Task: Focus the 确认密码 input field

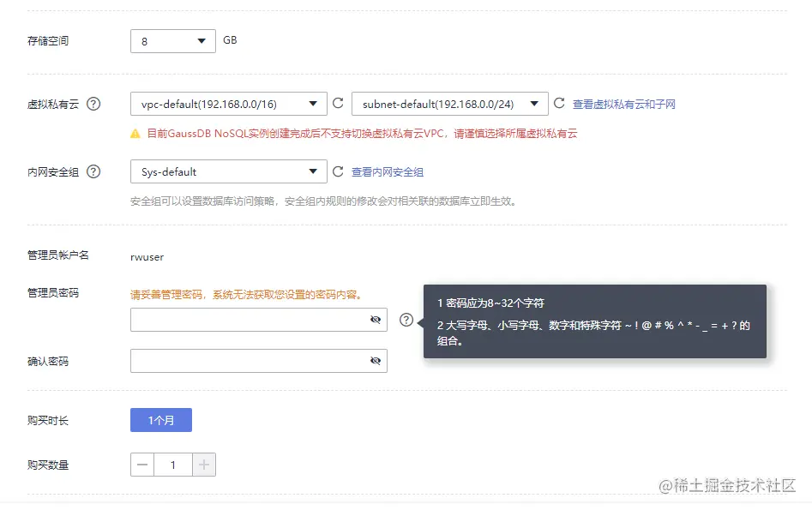Action: point(258,360)
